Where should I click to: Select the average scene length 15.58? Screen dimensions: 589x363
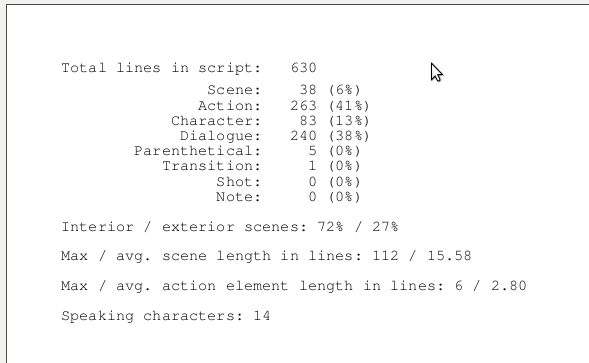coord(449,256)
